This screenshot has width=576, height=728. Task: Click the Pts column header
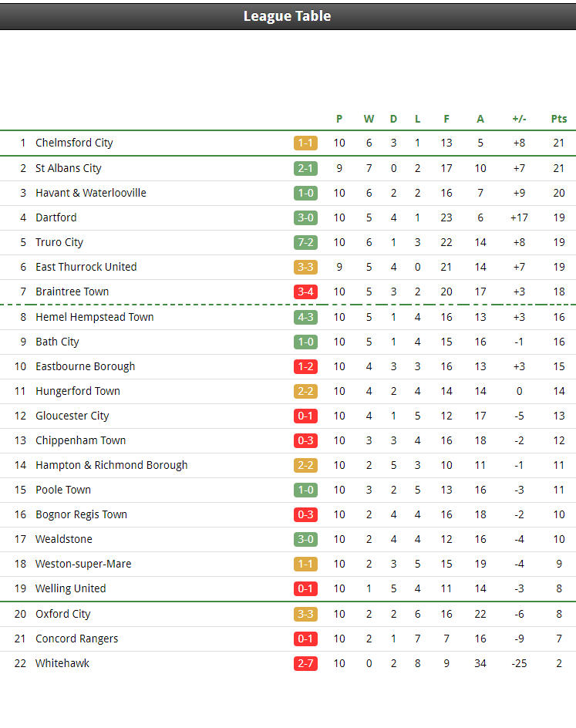(559, 119)
